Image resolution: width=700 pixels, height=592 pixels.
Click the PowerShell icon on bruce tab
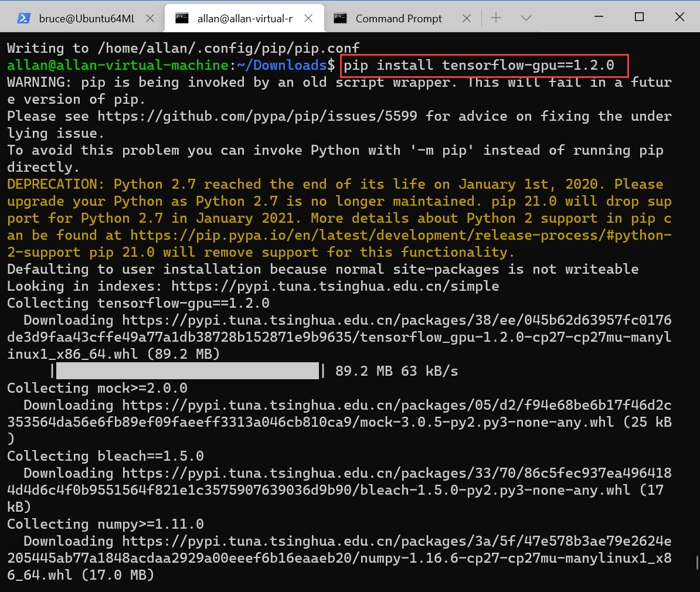(23, 18)
